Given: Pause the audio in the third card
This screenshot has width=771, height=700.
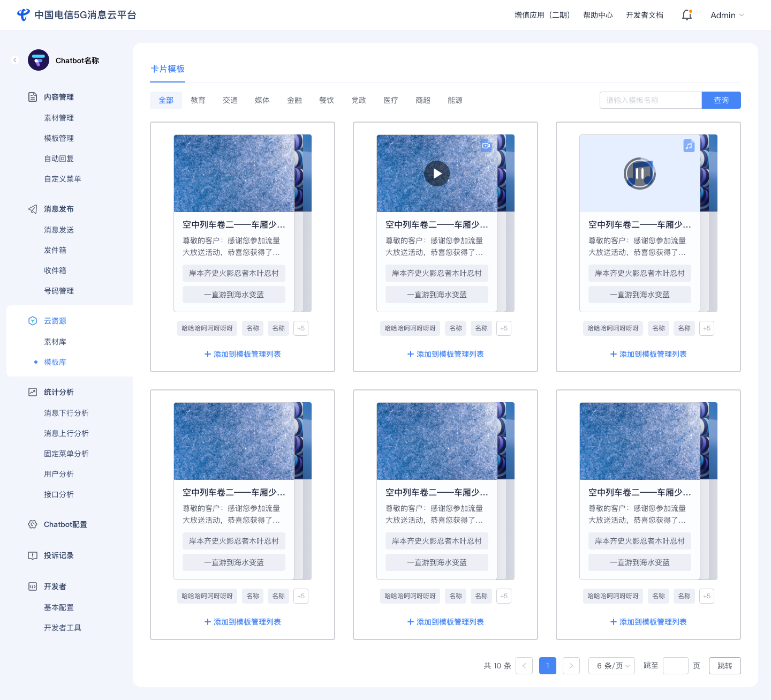Looking at the screenshot, I should [x=640, y=174].
